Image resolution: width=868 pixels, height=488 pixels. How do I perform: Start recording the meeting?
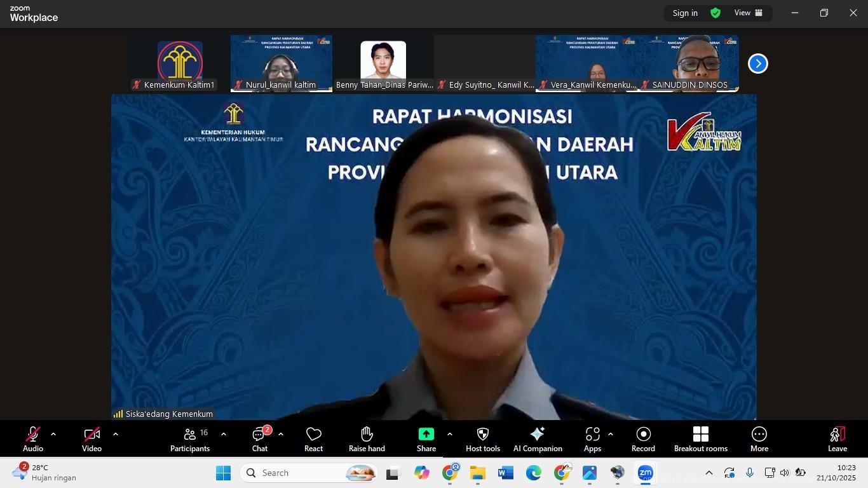point(643,439)
